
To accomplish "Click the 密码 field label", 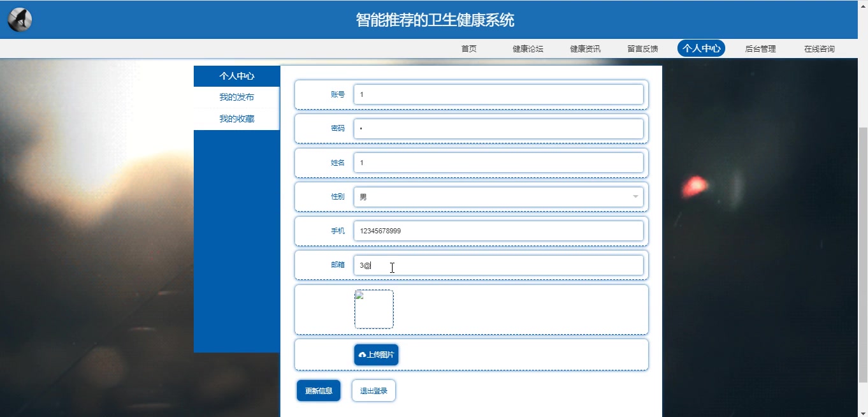I will pos(338,128).
